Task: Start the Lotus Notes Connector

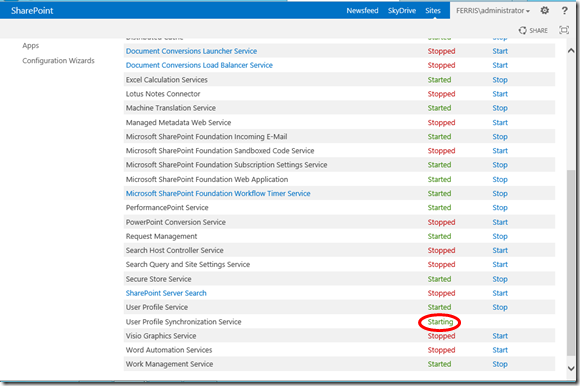Action: 500,94
